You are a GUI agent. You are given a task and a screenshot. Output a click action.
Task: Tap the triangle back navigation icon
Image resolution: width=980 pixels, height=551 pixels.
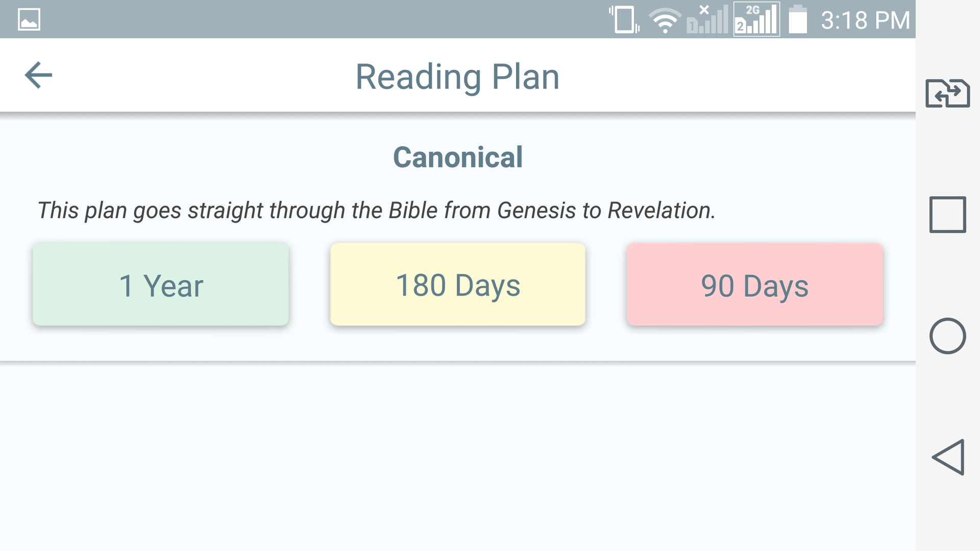pyautogui.click(x=947, y=457)
